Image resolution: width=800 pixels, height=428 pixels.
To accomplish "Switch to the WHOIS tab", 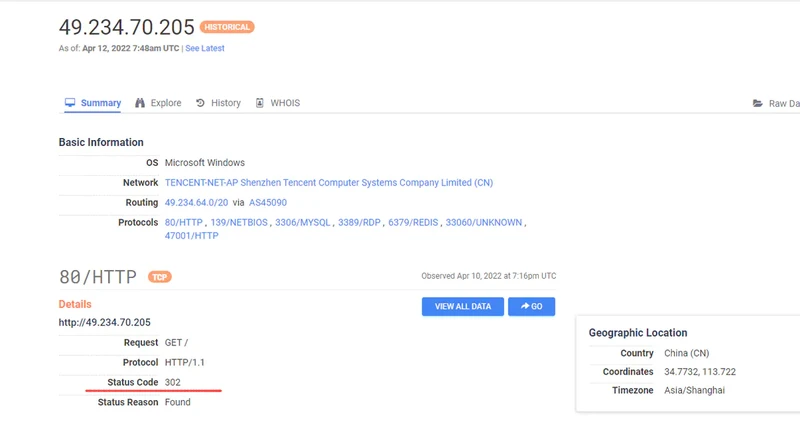I will coord(278,103).
